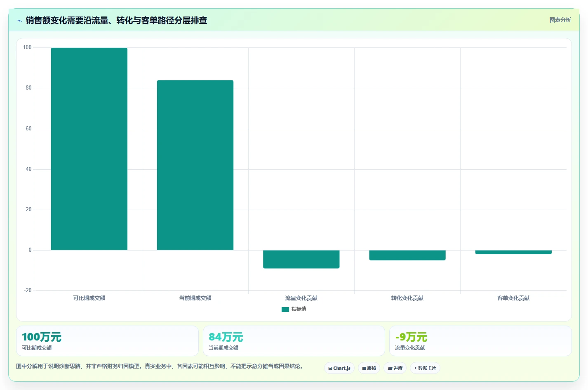Click the y-axis value -20
Viewport: 588px width, 390px height.
tap(28, 291)
